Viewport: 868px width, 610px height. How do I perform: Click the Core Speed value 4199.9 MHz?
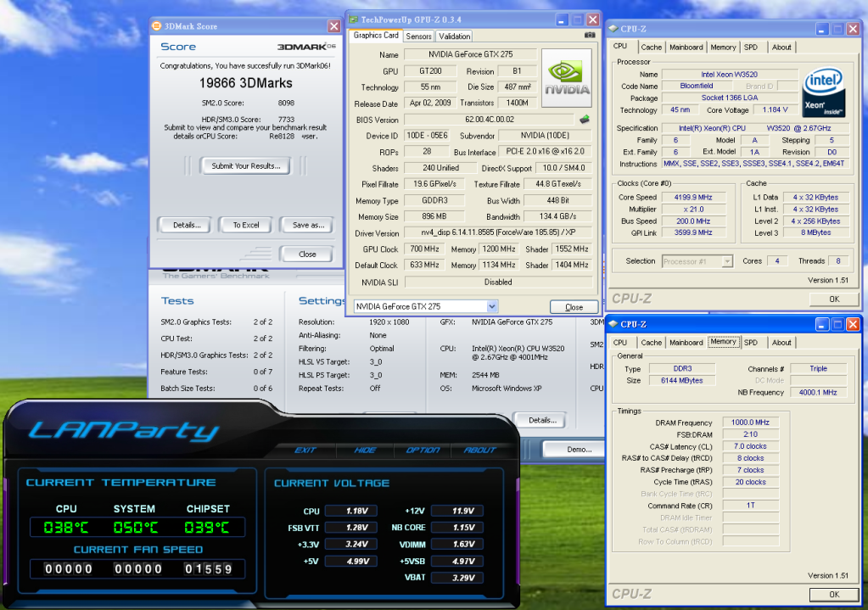[x=693, y=197]
